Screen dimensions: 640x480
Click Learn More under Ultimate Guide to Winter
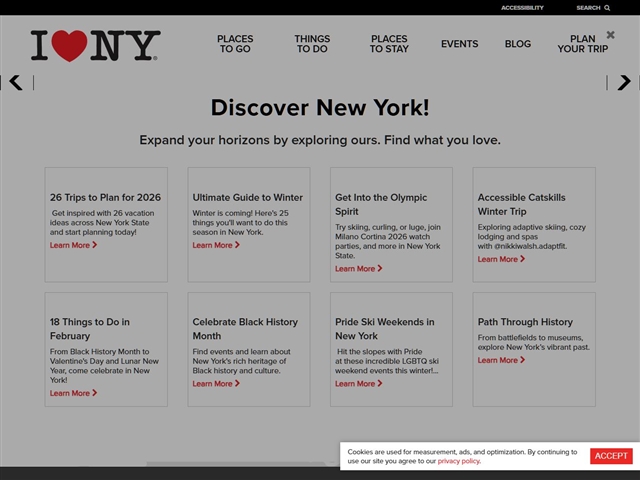point(216,245)
